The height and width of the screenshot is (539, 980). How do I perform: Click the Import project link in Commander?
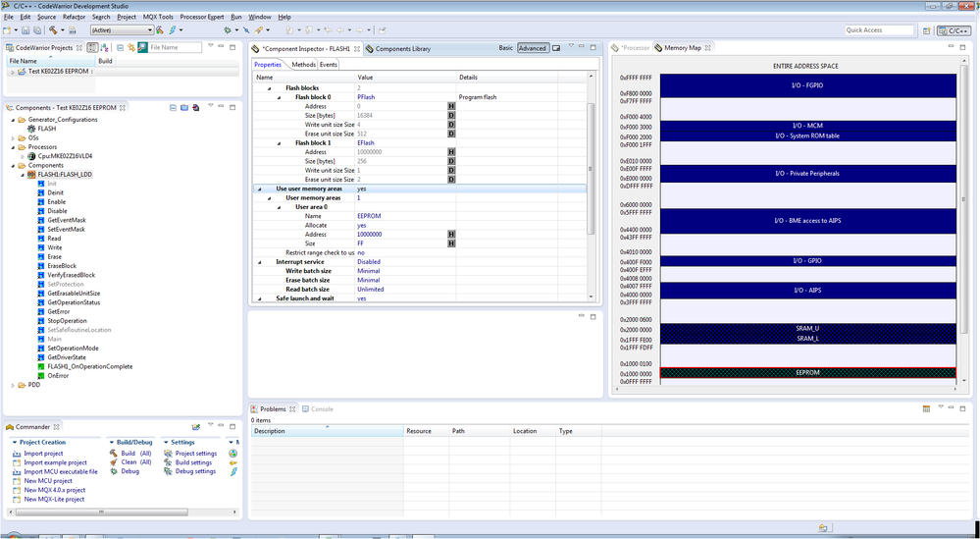43,454
